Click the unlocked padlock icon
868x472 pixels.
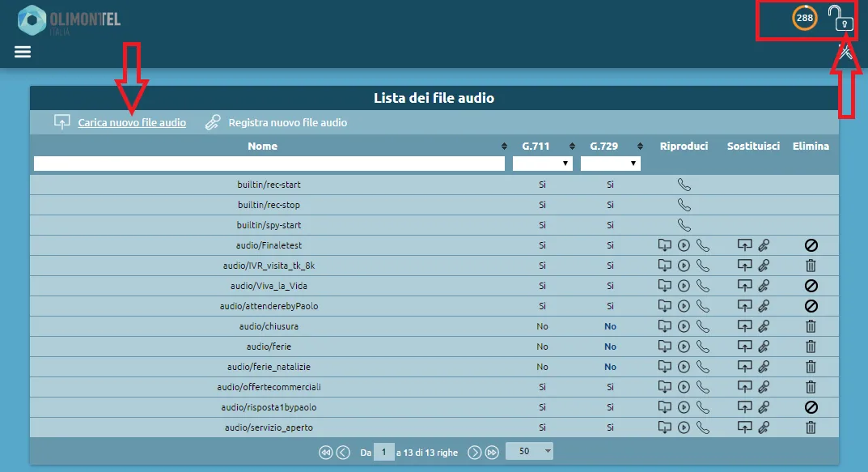[841, 18]
